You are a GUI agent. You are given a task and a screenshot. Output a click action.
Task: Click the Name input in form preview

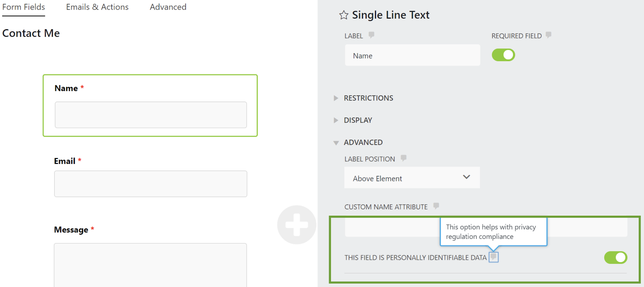(151, 115)
